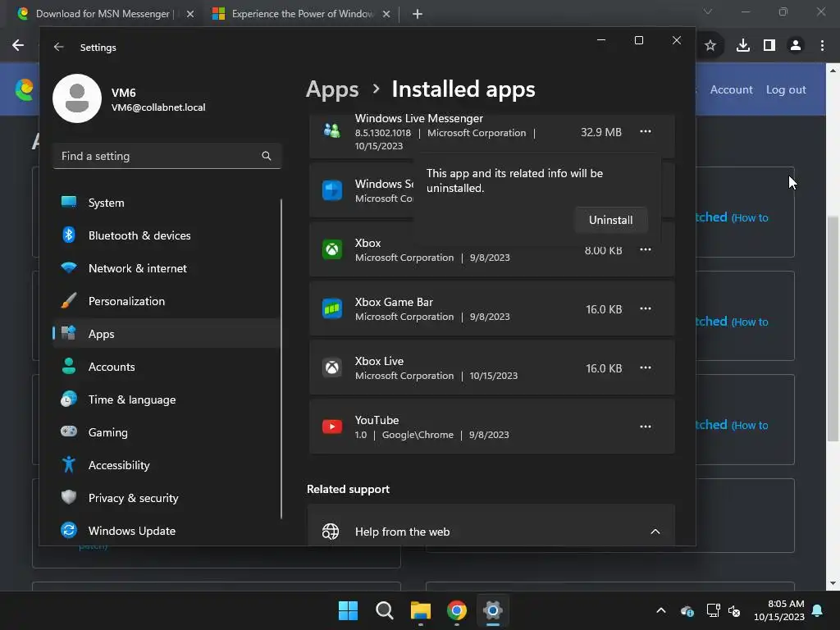Open Chrome's three-dot menu
This screenshot has height=630, width=840.
click(x=822, y=46)
